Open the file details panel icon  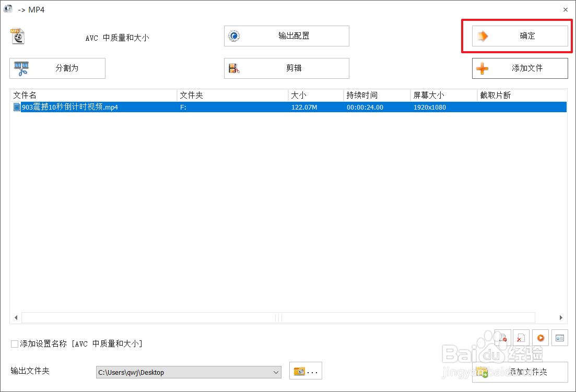(559, 338)
